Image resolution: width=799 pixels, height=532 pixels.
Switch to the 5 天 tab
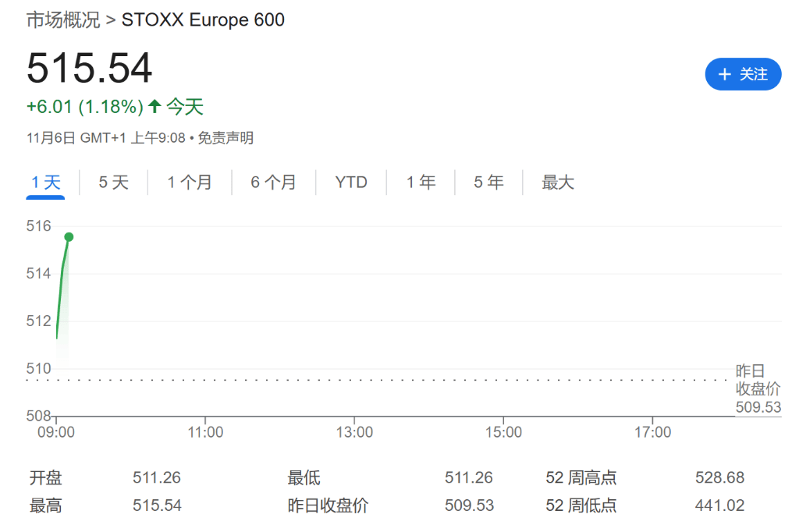[113, 183]
